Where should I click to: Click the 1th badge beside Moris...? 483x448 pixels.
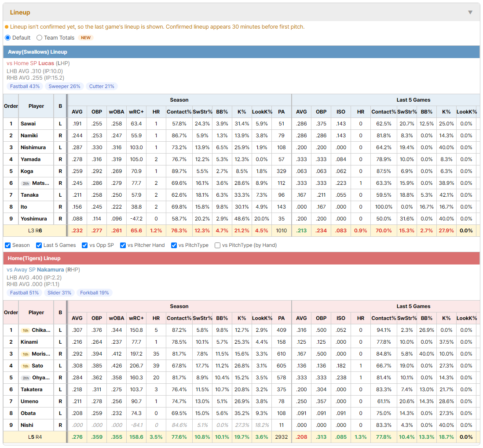26,354
